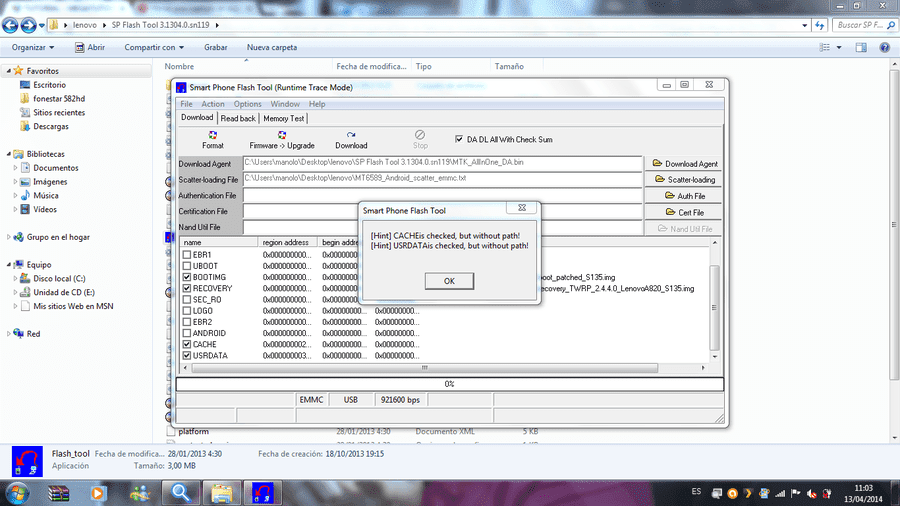Open the view options dropdown arrow
This screenshot has height=506, width=900.
839,48
